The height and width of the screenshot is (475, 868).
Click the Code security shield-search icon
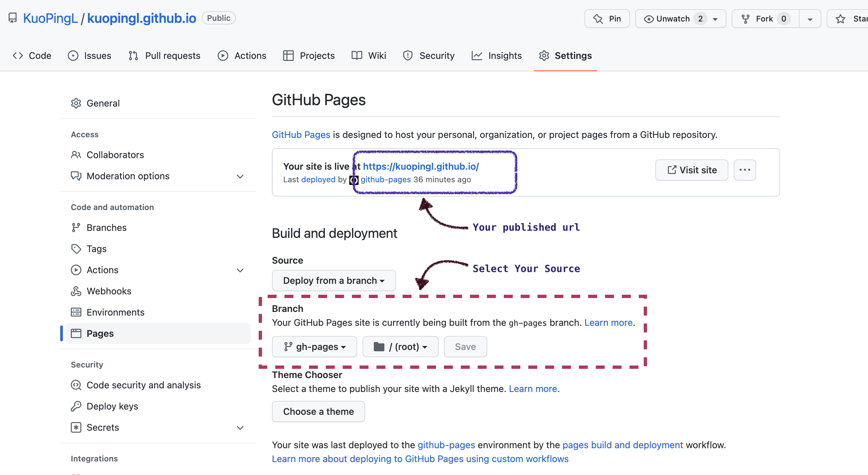tap(76, 385)
